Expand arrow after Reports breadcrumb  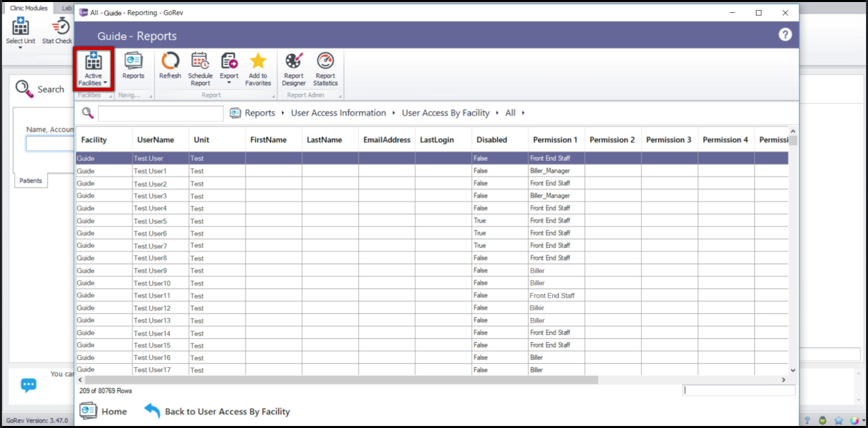point(283,113)
